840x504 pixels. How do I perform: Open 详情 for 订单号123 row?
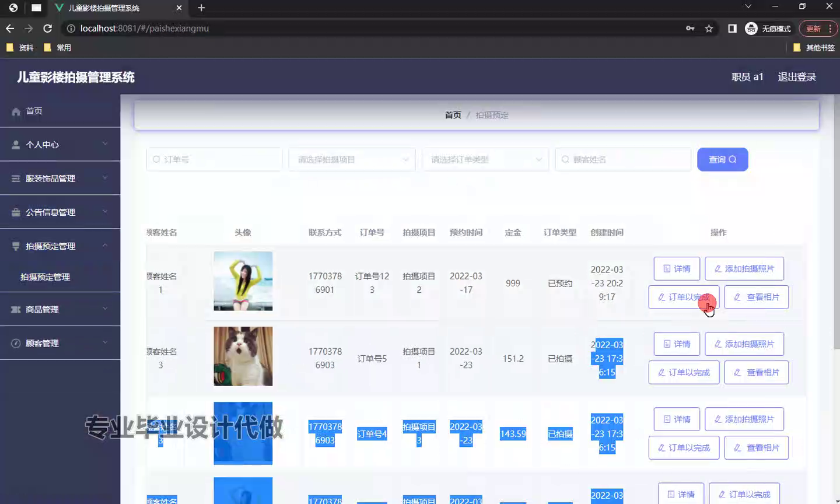pyautogui.click(x=677, y=268)
